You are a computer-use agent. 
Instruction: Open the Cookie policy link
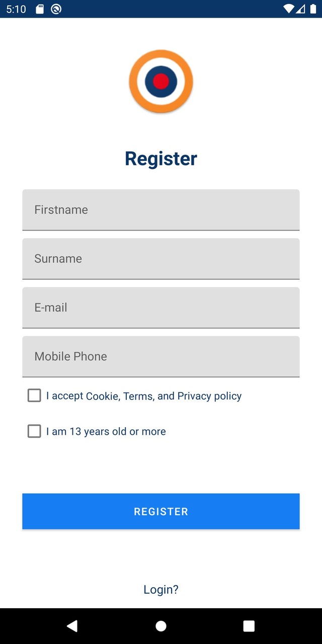pos(102,396)
